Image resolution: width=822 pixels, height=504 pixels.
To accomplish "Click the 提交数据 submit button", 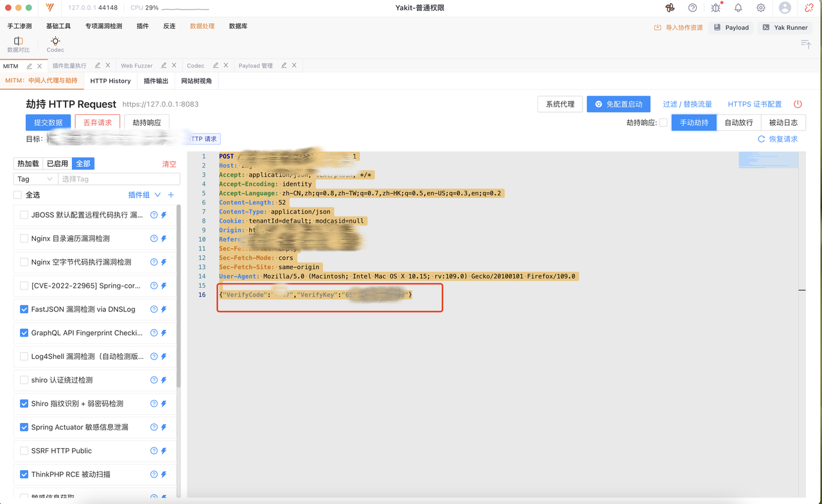I will 48,123.
